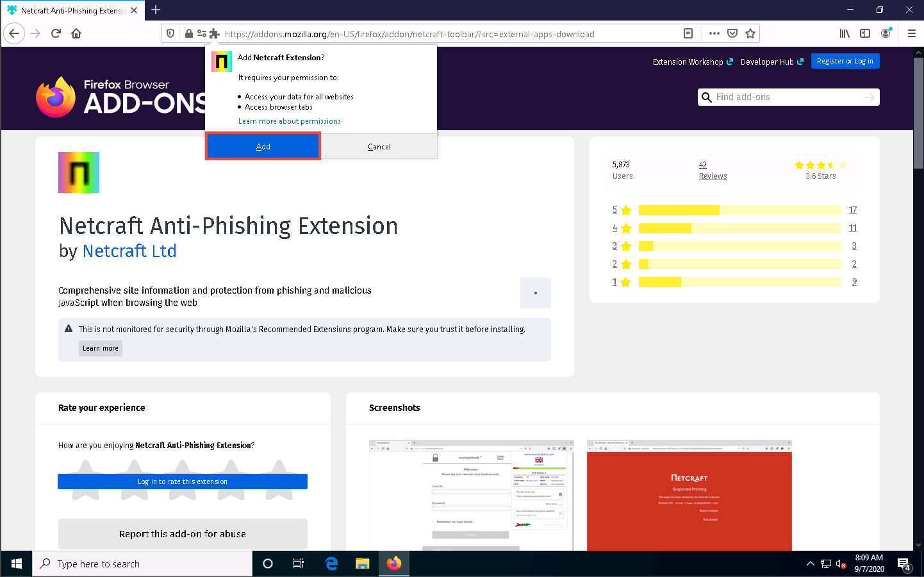
Task: Confirm with the Add button
Action: click(x=263, y=146)
